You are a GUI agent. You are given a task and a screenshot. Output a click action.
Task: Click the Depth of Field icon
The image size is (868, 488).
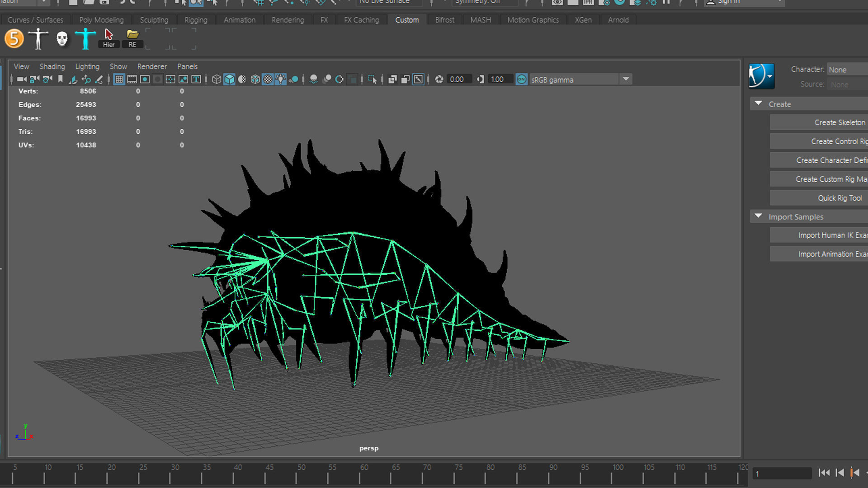tap(352, 80)
